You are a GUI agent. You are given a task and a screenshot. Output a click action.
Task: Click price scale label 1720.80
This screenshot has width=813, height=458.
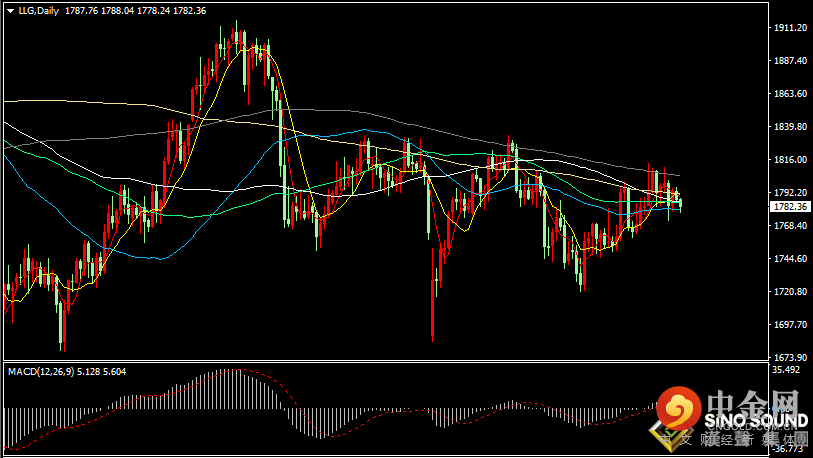pyautogui.click(x=791, y=292)
